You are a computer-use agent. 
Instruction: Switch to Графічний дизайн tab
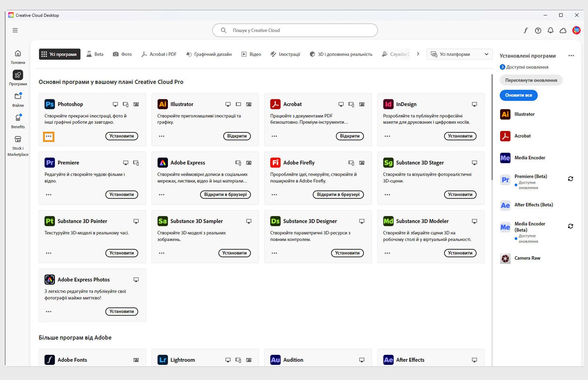[x=209, y=54]
